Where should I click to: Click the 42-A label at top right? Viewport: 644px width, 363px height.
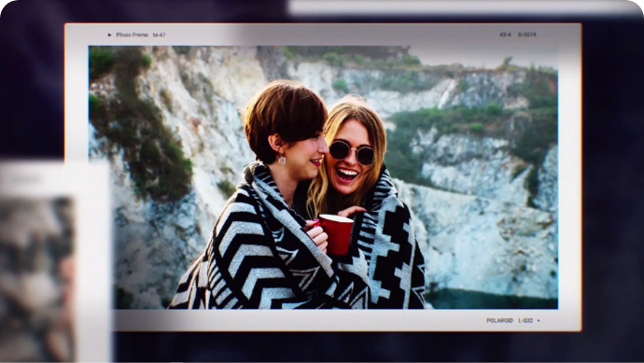pyautogui.click(x=505, y=35)
